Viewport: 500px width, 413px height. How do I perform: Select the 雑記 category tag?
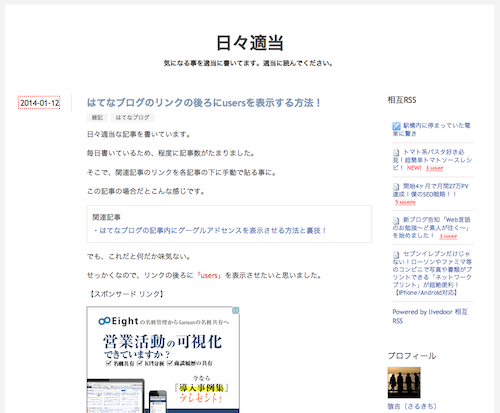(97, 117)
